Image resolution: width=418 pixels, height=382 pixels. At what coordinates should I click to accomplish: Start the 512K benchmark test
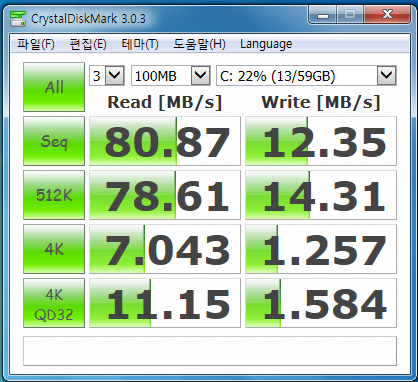(x=54, y=195)
